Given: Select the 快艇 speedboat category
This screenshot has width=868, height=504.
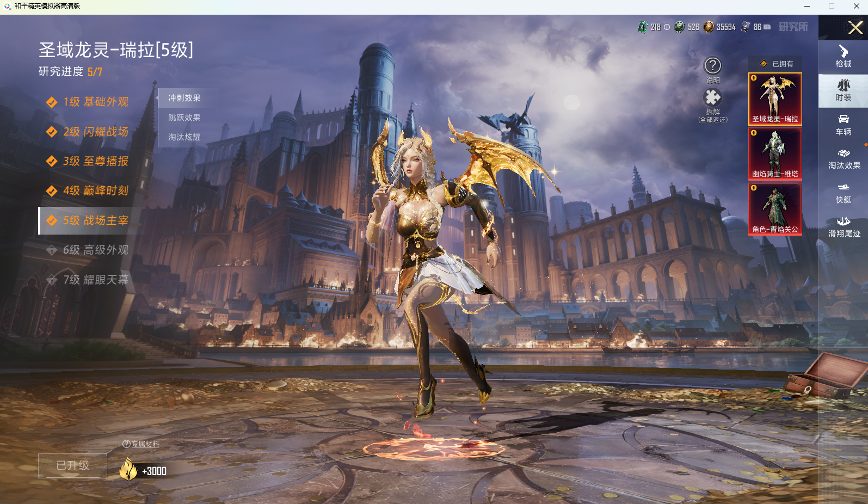Looking at the screenshot, I should [843, 192].
